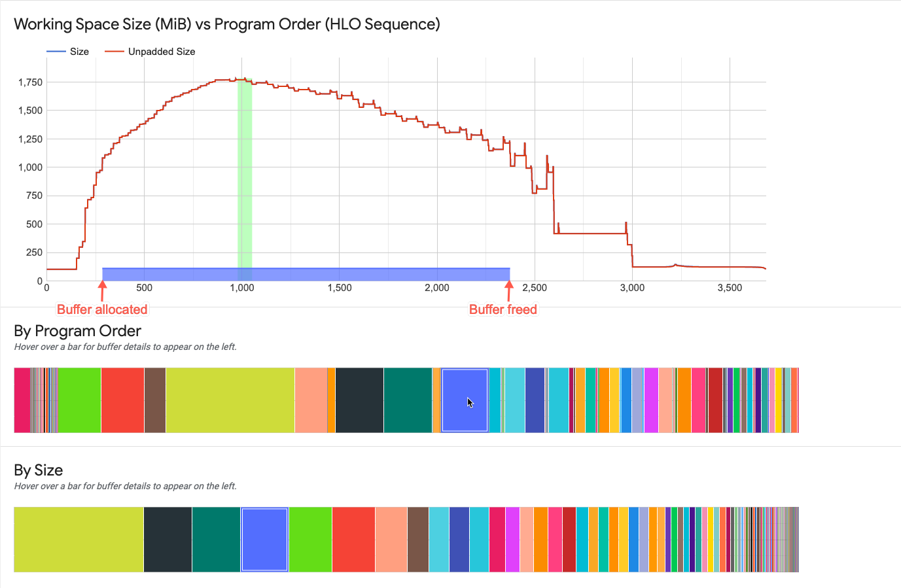
Task: Select the wide yellow-green bar in By Program Order
Action: [230, 400]
